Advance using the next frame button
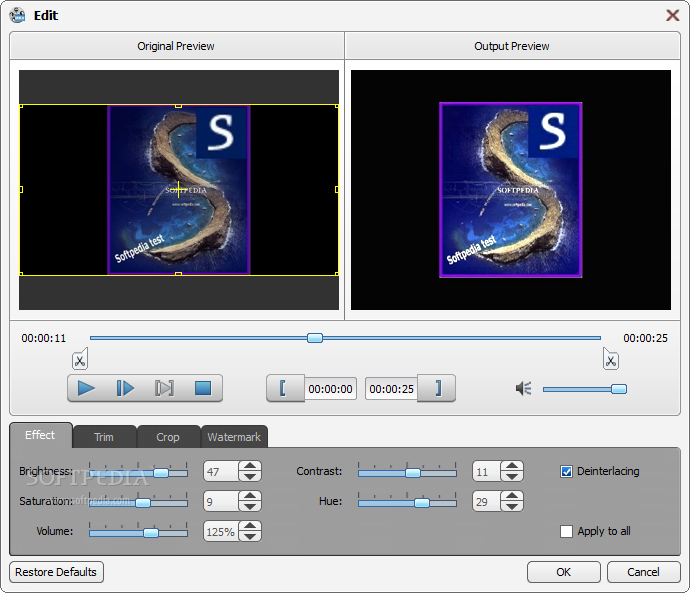The height and width of the screenshot is (593, 690). click(x=125, y=388)
